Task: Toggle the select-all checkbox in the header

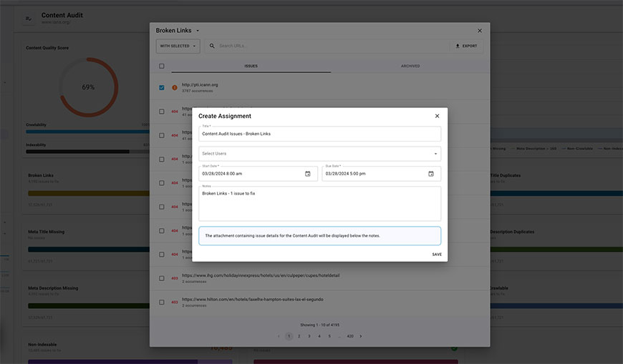Action: click(162, 66)
